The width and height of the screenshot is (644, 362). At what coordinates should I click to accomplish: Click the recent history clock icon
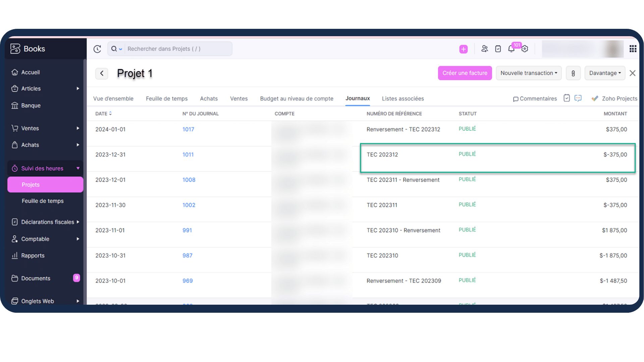97,49
